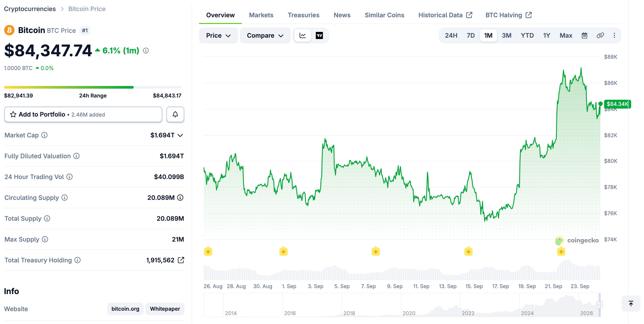Open Market Cap info tooltip icon
This screenshot has width=644, height=324.
coord(44,135)
